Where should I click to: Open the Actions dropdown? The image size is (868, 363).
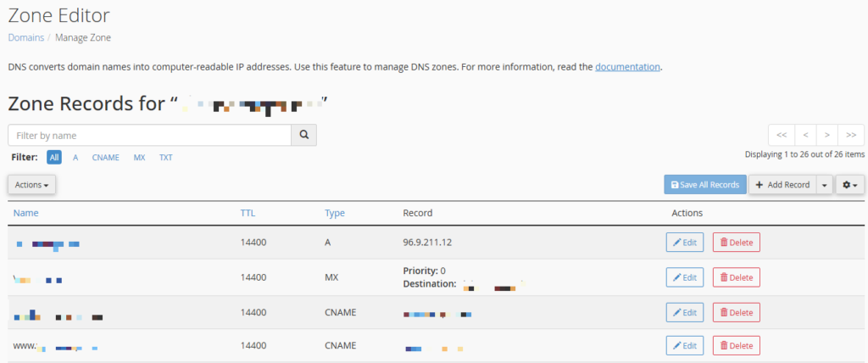click(x=31, y=185)
